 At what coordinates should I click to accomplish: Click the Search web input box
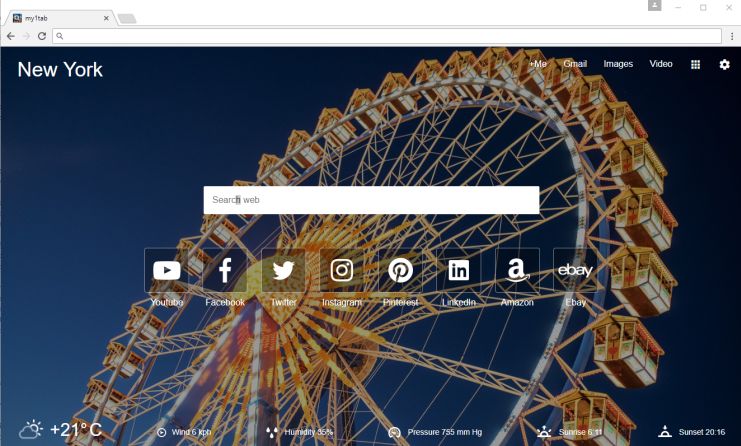click(x=371, y=200)
